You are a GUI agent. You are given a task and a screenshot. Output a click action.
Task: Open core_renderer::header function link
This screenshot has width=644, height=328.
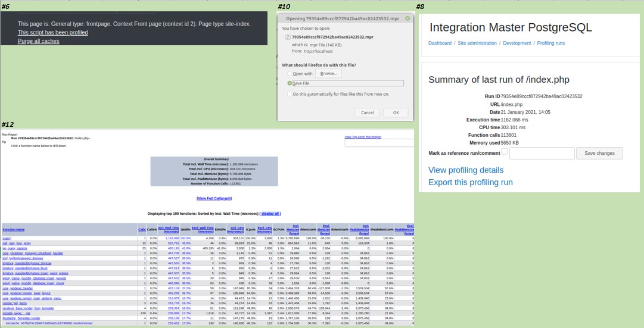click(17, 288)
